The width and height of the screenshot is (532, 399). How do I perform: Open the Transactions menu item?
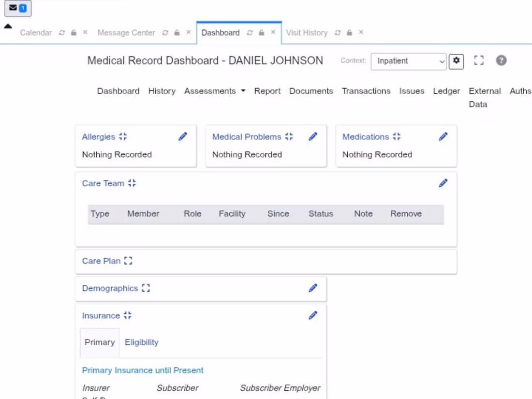point(366,91)
